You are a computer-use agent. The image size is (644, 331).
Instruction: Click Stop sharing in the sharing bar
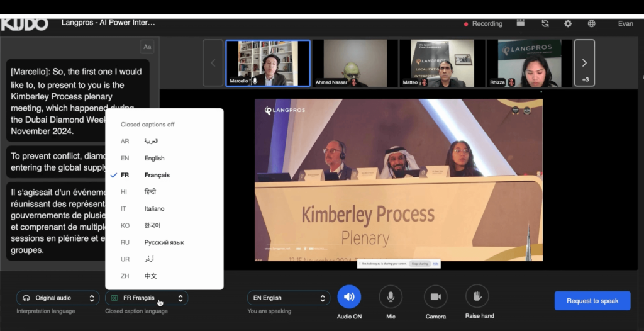[x=419, y=264]
